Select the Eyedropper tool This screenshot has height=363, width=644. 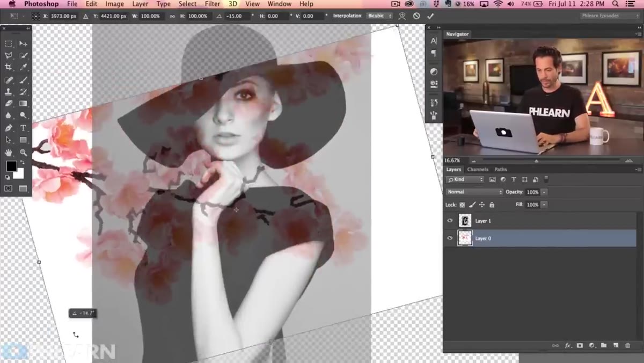click(x=24, y=67)
